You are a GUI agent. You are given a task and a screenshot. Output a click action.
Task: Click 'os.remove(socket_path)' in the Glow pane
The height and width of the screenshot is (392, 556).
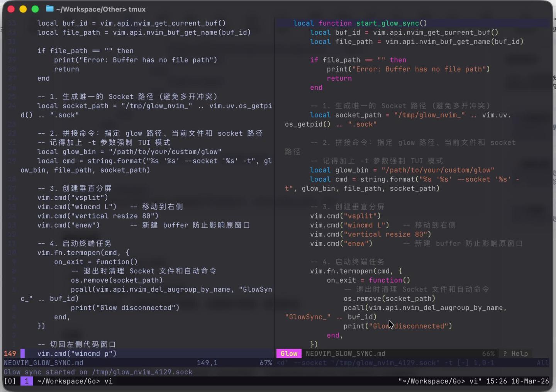390,299
